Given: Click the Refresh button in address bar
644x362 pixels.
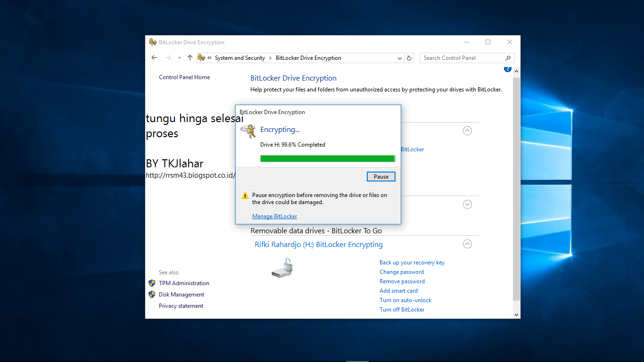Looking at the screenshot, I should [x=409, y=58].
